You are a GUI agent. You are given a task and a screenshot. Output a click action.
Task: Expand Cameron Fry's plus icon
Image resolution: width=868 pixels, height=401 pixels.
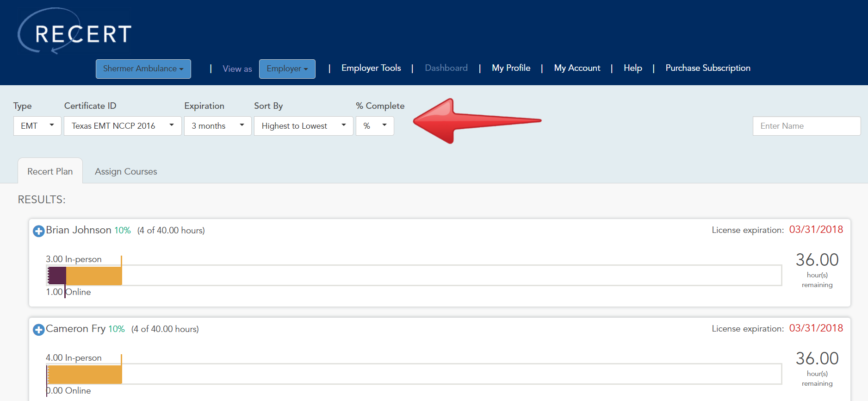point(39,329)
